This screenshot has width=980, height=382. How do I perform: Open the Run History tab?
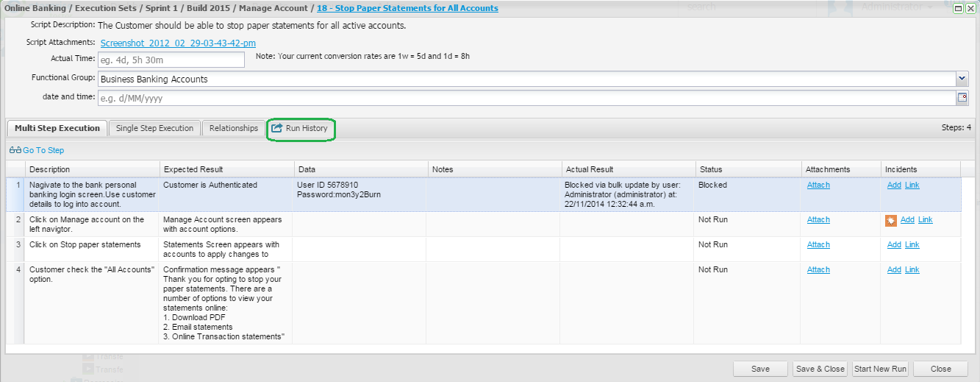pyautogui.click(x=300, y=129)
